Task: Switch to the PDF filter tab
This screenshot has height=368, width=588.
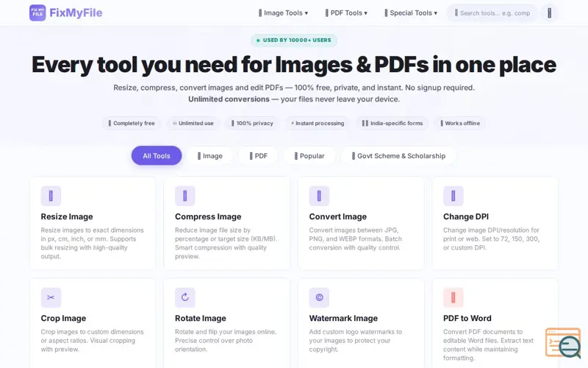Action: pos(259,156)
